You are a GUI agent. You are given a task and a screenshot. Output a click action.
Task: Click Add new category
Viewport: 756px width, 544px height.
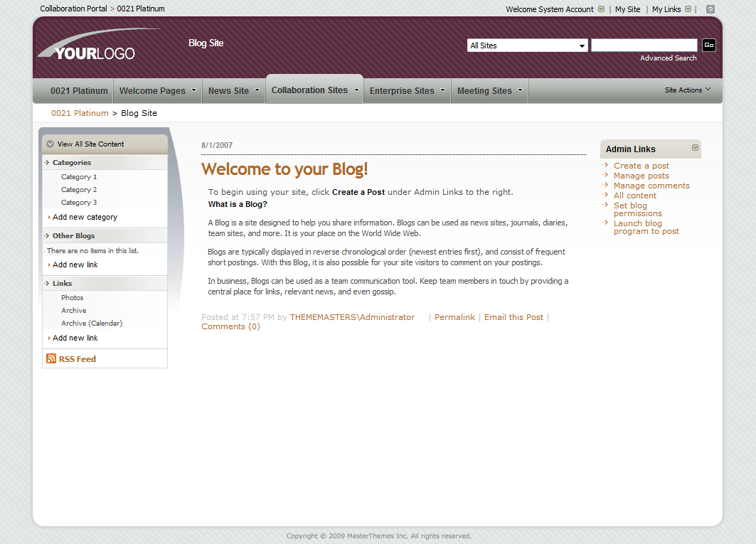(84, 217)
